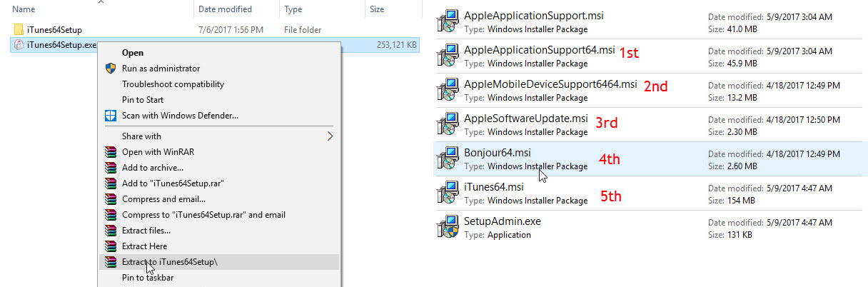Click the Bonjour64.msi installer icon
The image size is (868, 287).
(448, 158)
